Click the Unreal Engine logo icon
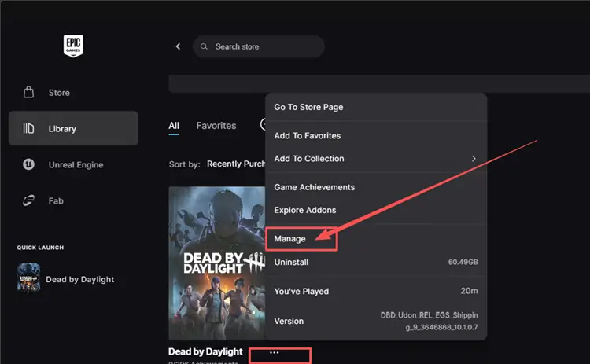This screenshot has height=364, width=590. click(28, 164)
